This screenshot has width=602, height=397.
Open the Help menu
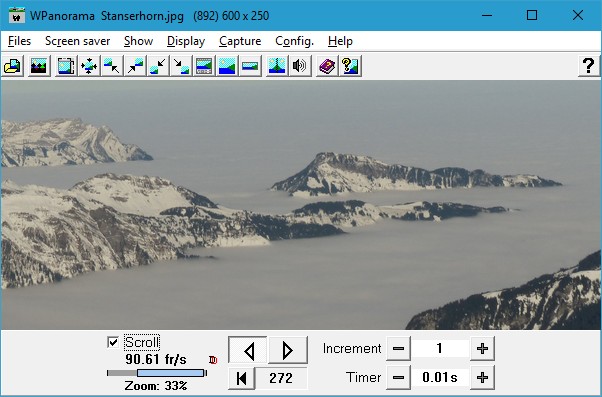[x=340, y=41]
